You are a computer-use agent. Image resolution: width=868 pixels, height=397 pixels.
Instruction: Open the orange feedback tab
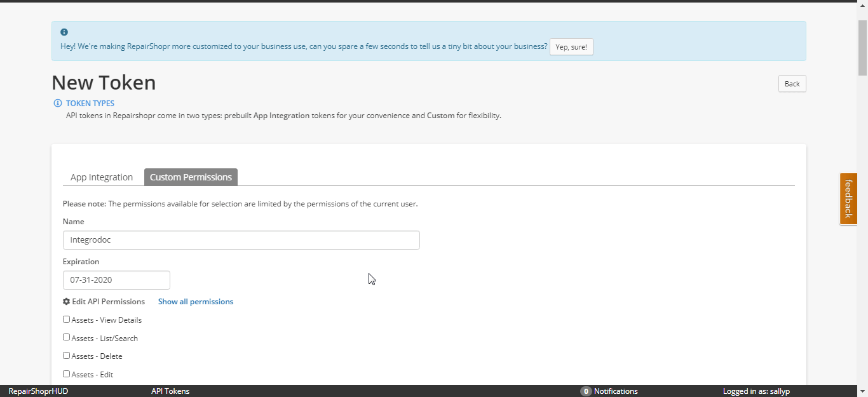pyautogui.click(x=848, y=199)
